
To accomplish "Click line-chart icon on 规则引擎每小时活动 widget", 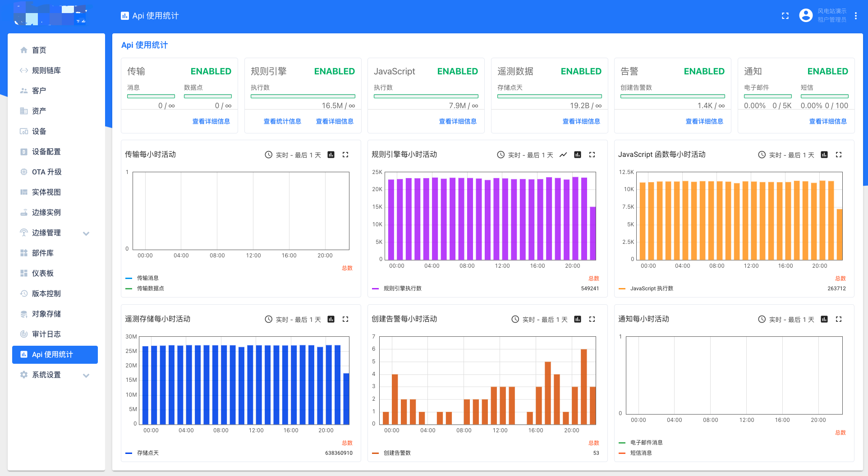I will pyautogui.click(x=563, y=155).
